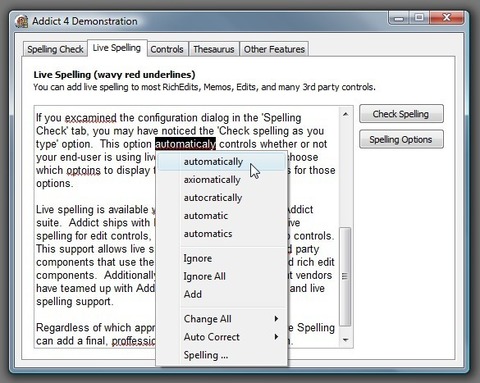Click the Addict 4 application icon in title bar
The width and height of the screenshot is (480, 383).
(22, 21)
